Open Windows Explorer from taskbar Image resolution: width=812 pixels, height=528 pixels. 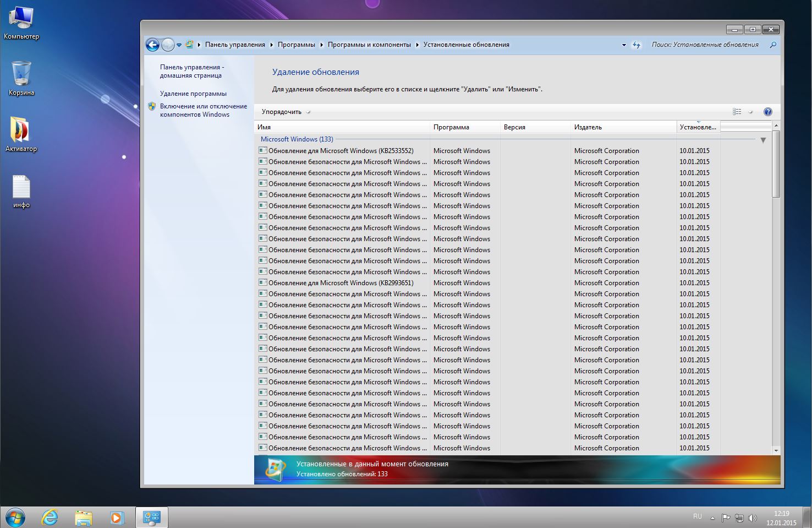84,518
